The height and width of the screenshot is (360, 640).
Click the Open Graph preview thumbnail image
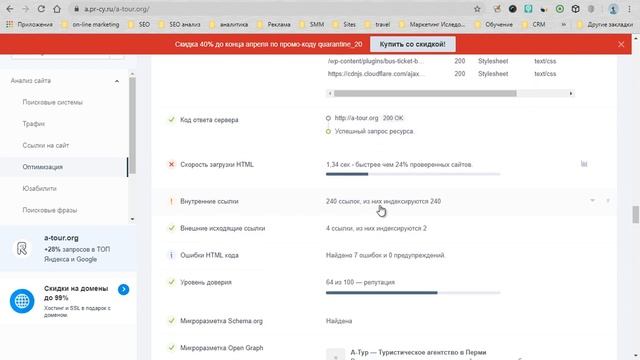click(x=336, y=354)
